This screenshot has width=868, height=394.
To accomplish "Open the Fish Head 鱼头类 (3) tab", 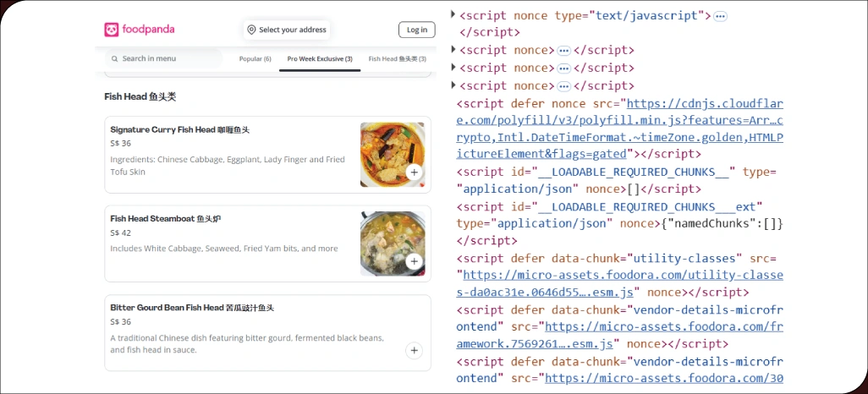I will (x=397, y=59).
